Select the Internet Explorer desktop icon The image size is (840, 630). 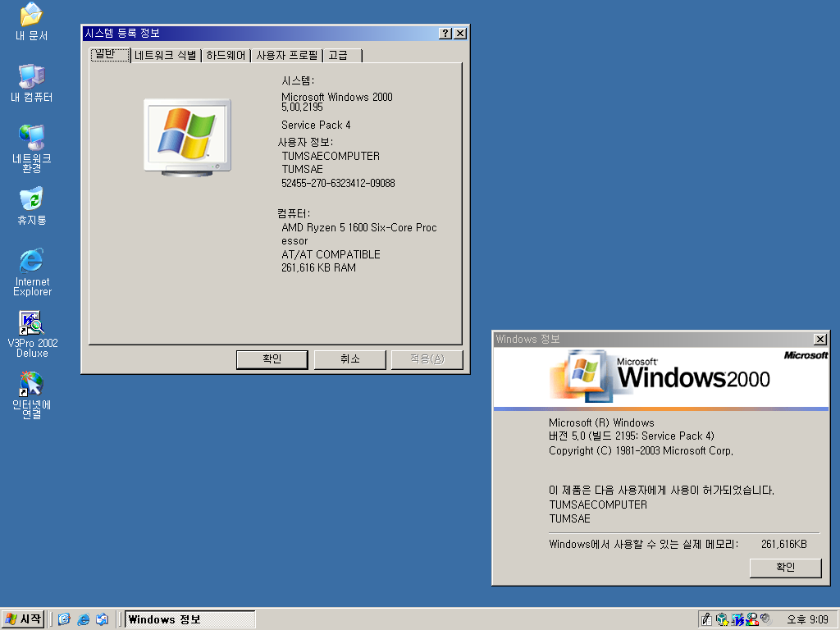click(x=32, y=272)
